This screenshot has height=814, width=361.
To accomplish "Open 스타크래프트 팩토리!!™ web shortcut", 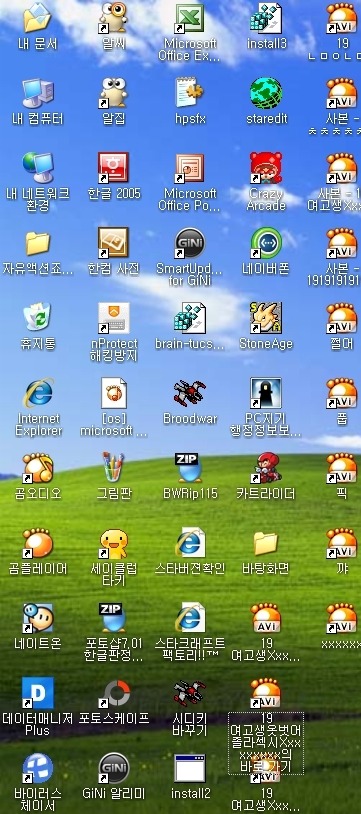I will (190, 618).
